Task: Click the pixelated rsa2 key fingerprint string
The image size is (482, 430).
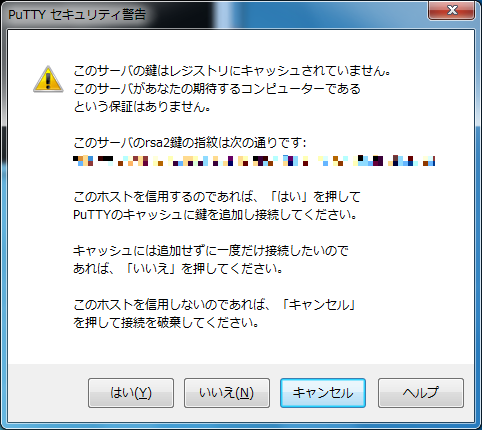Action: (254, 161)
